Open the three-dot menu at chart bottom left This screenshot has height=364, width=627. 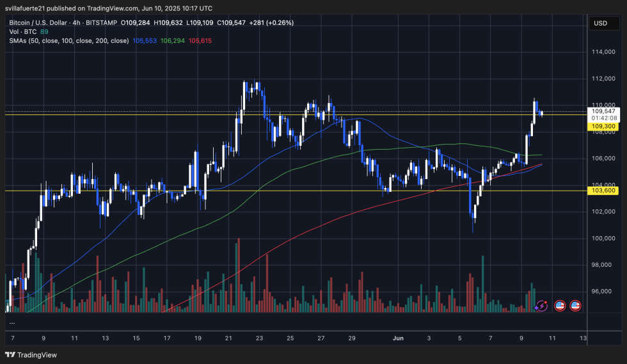(x=12, y=322)
